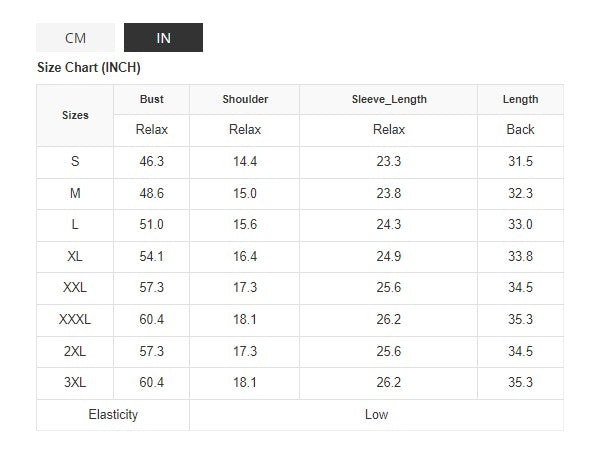Click the Low elasticity value
The height and width of the screenshot is (455, 595).
376,414
